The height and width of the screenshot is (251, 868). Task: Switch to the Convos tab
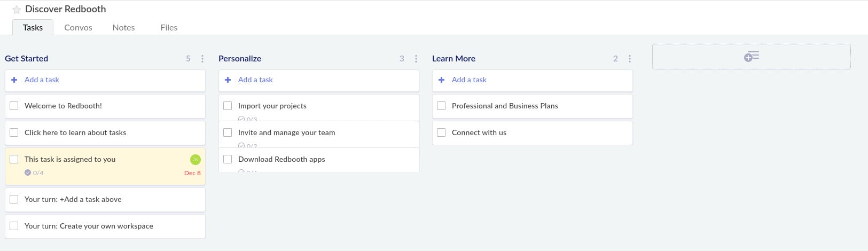(78, 27)
